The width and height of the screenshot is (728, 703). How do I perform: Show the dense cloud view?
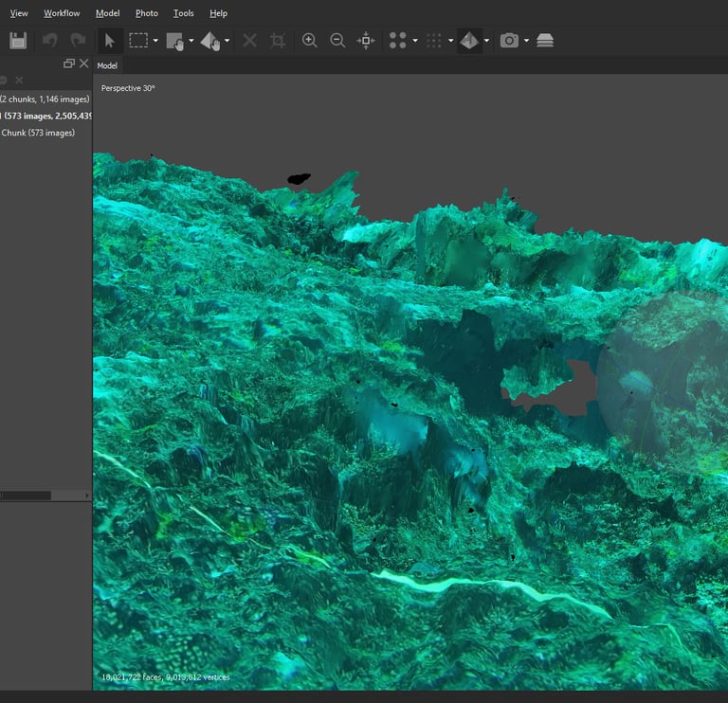pyautogui.click(x=433, y=41)
